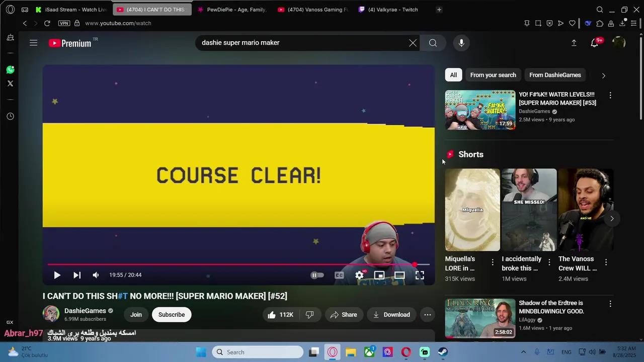This screenshot has width=644, height=362.
Task: Show next Shorts with the arrow
Action: (x=612, y=218)
